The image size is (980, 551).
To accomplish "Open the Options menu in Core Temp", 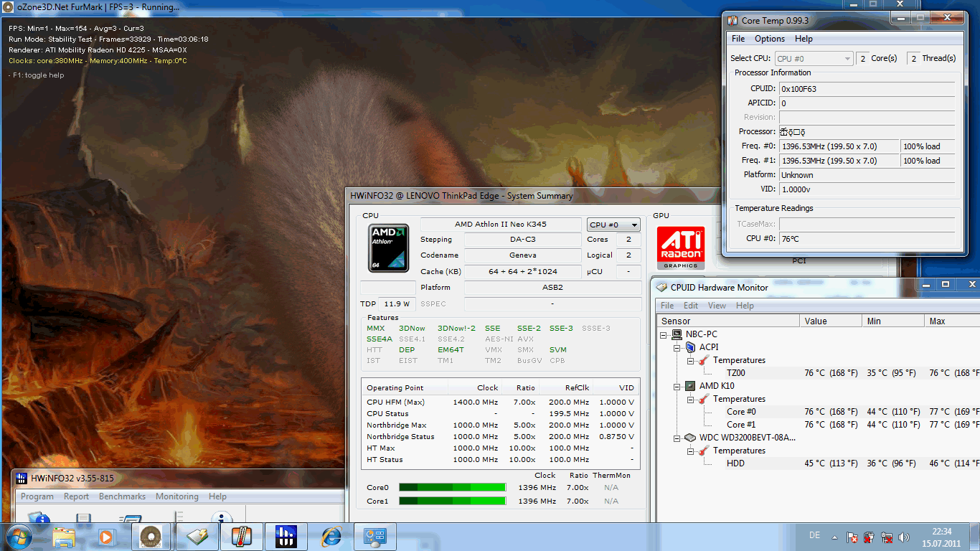I will [x=770, y=39].
